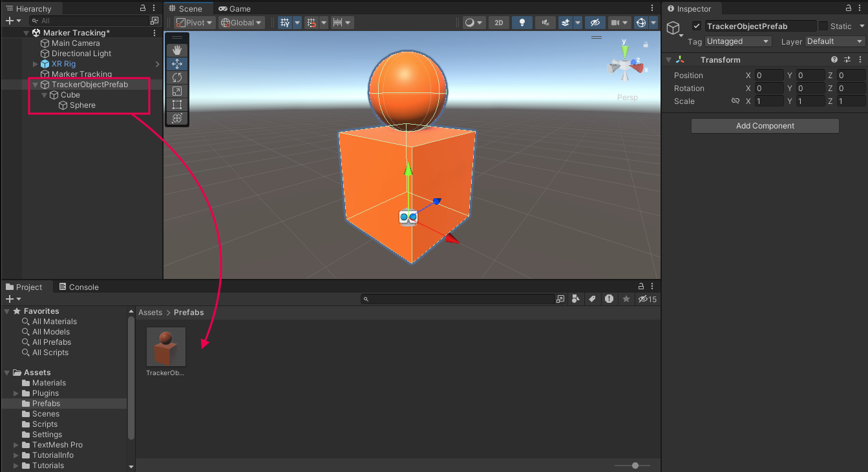Image resolution: width=868 pixels, height=472 pixels.
Task: Select the Scale tool
Action: click(177, 91)
